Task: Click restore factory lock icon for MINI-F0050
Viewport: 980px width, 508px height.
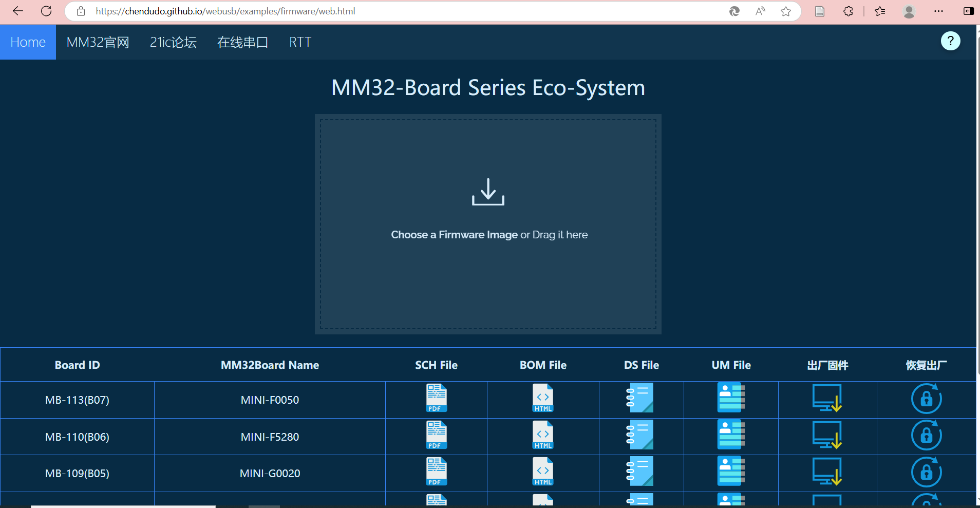Action: pos(926,399)
